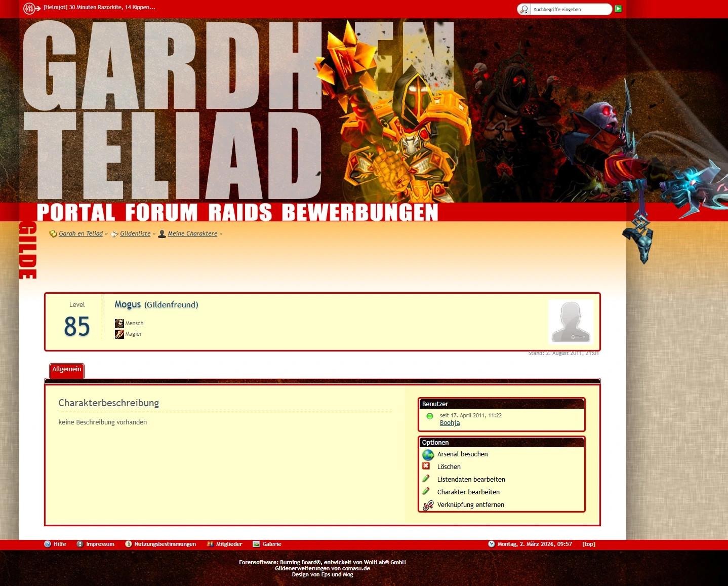Click the Mogus character avatar placeholder
Screen dimensions: 728x586
point(571,322)
